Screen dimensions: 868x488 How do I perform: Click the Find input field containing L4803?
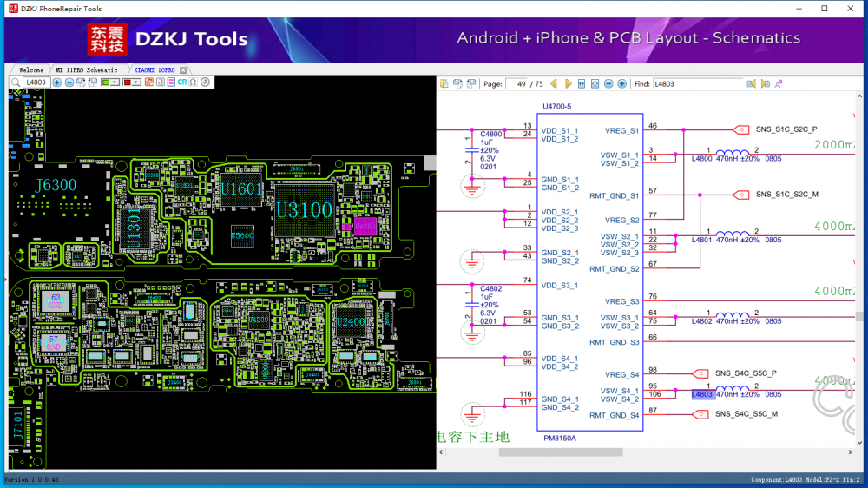(698, 84)
